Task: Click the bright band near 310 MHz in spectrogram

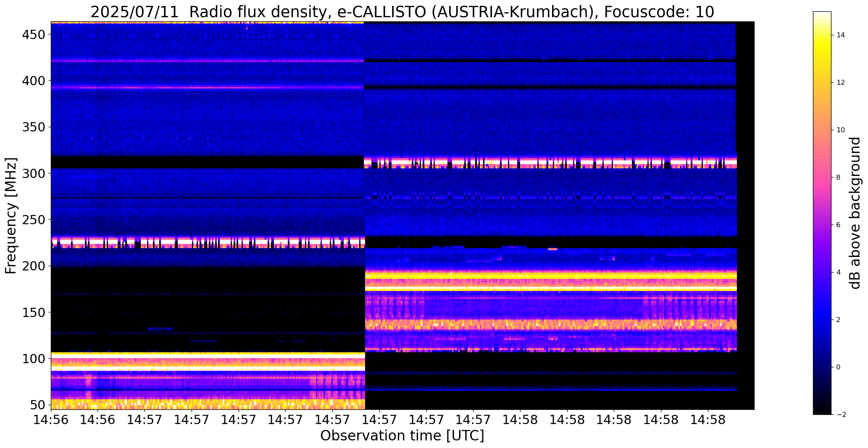Action: 550,162
